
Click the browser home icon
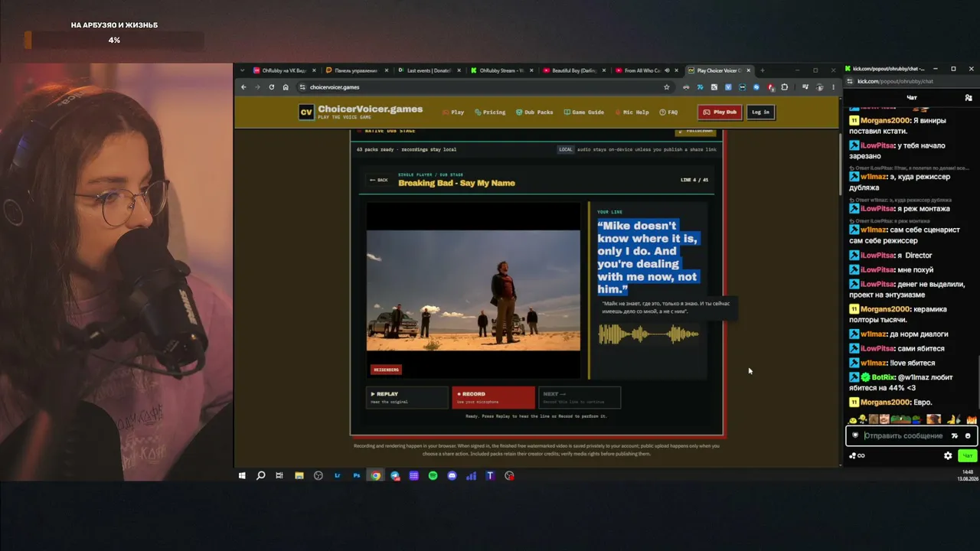286,87
